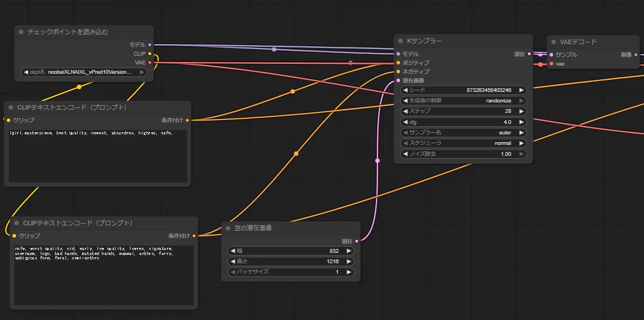Decrease 高さ height with its left arrow

[232, 262]
